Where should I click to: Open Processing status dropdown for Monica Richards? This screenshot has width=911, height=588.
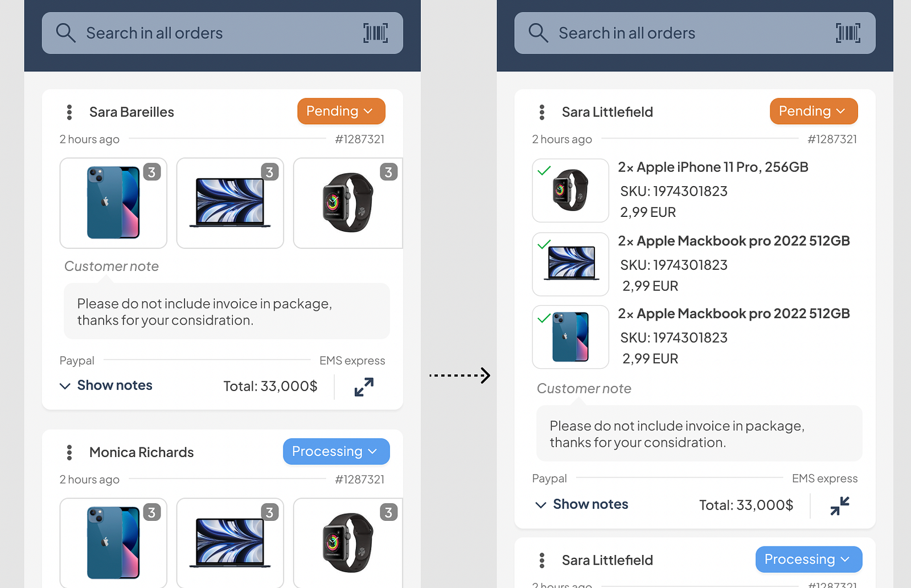pyautogui.click(x=336, y=451)
